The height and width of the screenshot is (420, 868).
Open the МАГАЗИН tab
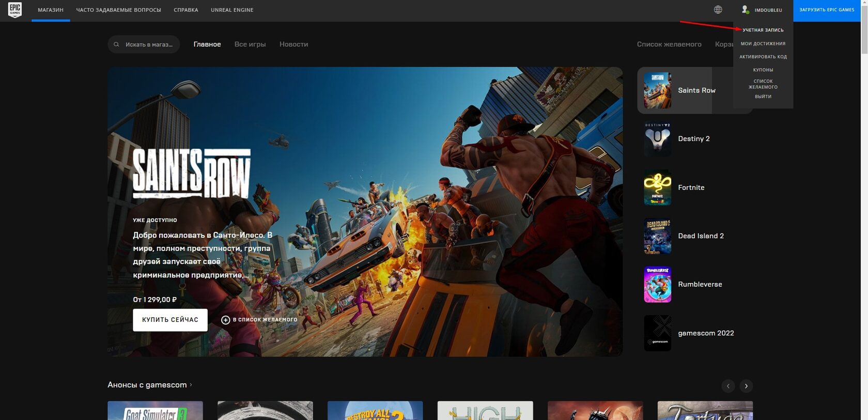[x=51, y=10]
